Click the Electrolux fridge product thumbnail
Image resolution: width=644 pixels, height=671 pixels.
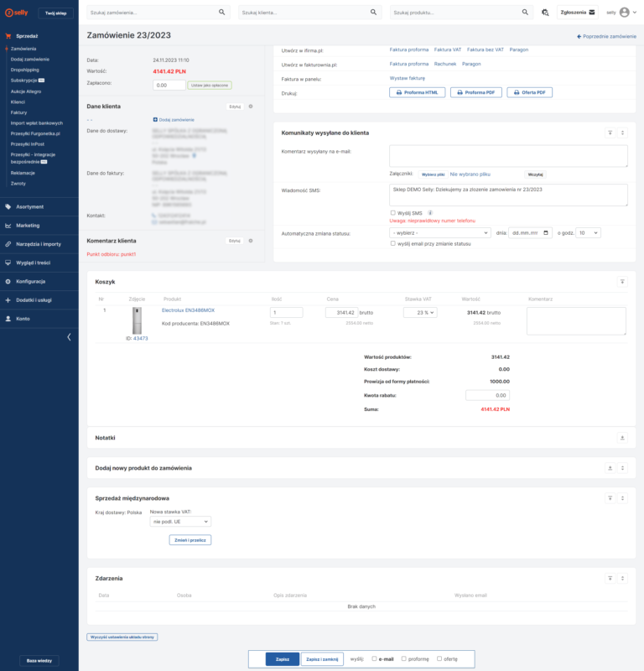pyautogui.click(x=137, y=320)
